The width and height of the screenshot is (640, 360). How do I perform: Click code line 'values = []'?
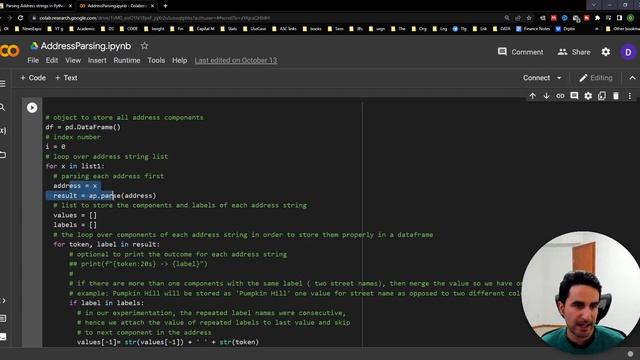[x=75, y=215]
